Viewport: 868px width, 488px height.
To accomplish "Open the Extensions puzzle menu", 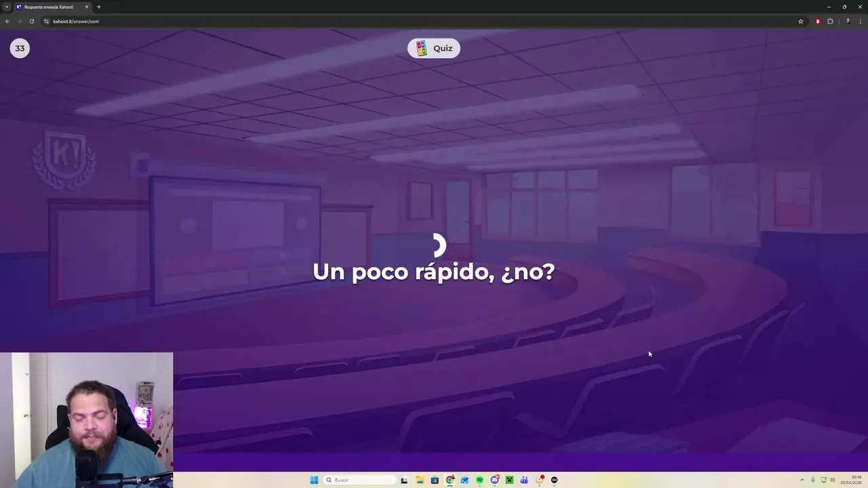I will coord(830,21).
